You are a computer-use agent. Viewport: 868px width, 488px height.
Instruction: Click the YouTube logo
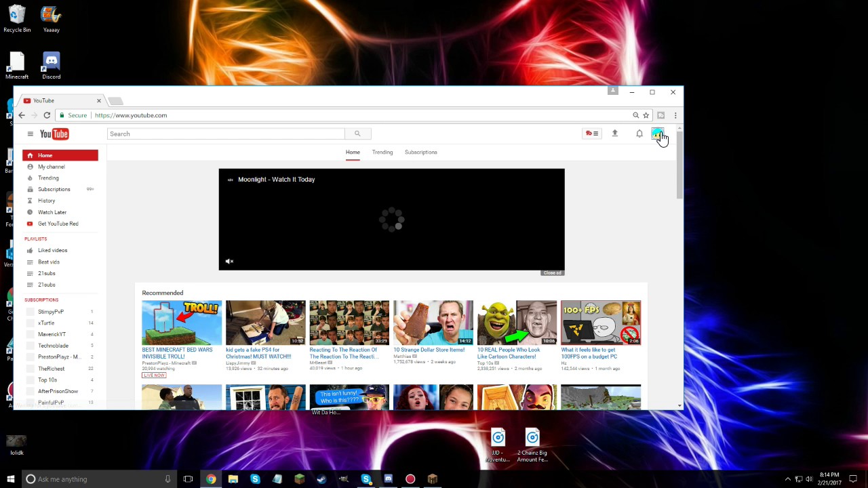(x=54, y=134)
